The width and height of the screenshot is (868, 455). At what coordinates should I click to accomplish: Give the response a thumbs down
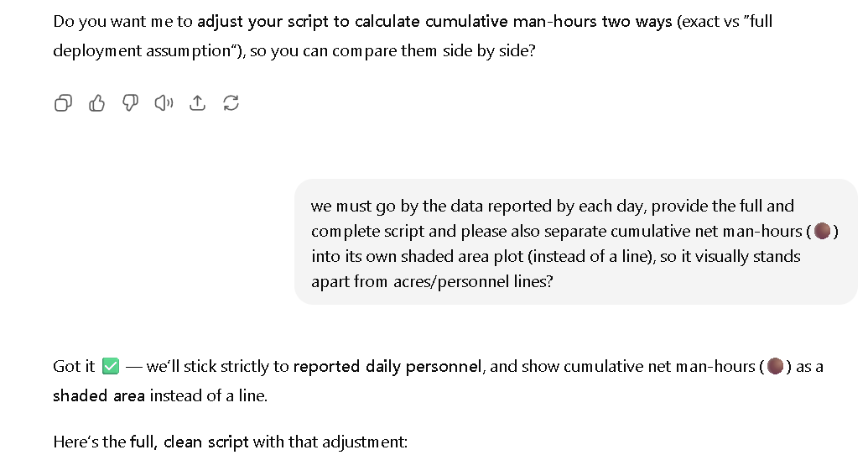click(130, 103)
